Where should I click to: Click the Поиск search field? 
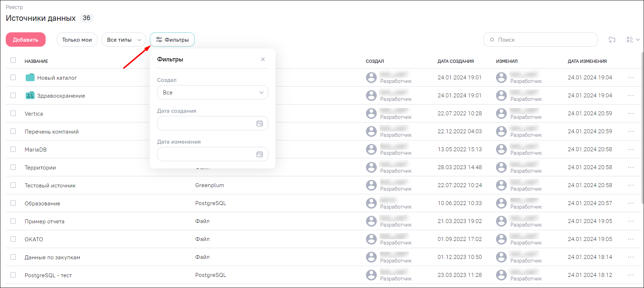pyautogui.click(x=540, y=40)
